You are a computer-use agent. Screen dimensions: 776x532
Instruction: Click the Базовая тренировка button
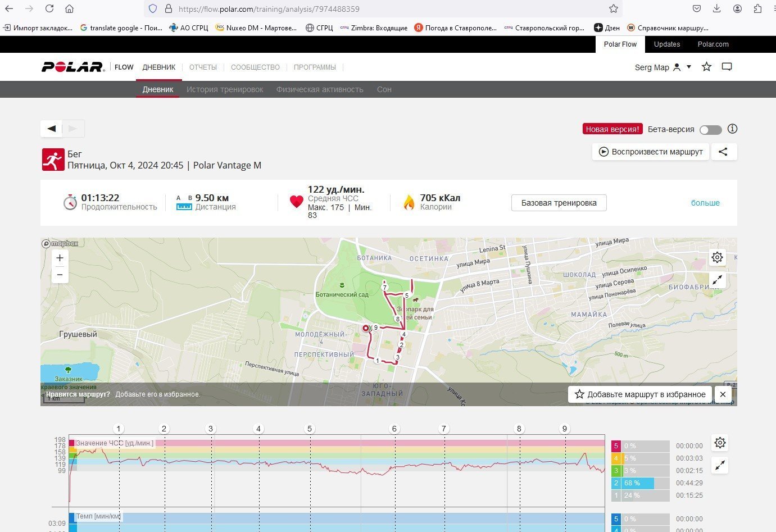[x=559, y=203]
